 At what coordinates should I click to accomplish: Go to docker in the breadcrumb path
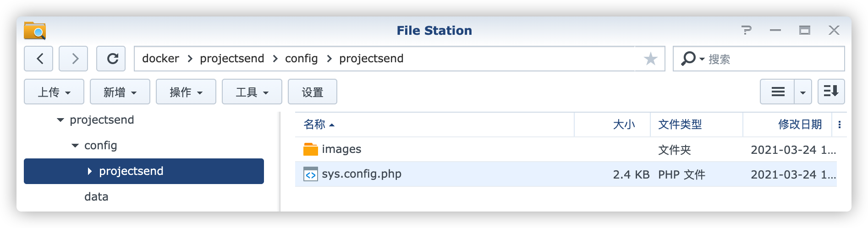click(160, 59)
